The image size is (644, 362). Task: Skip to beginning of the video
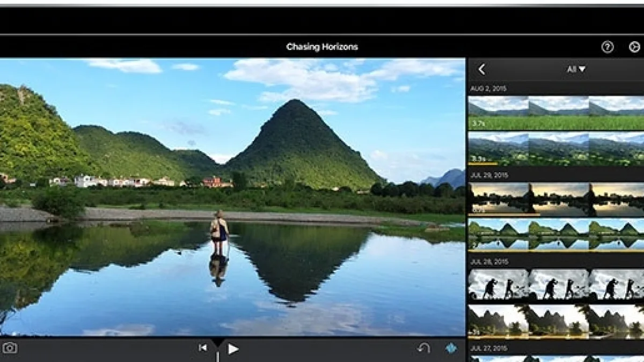[202, 348]
